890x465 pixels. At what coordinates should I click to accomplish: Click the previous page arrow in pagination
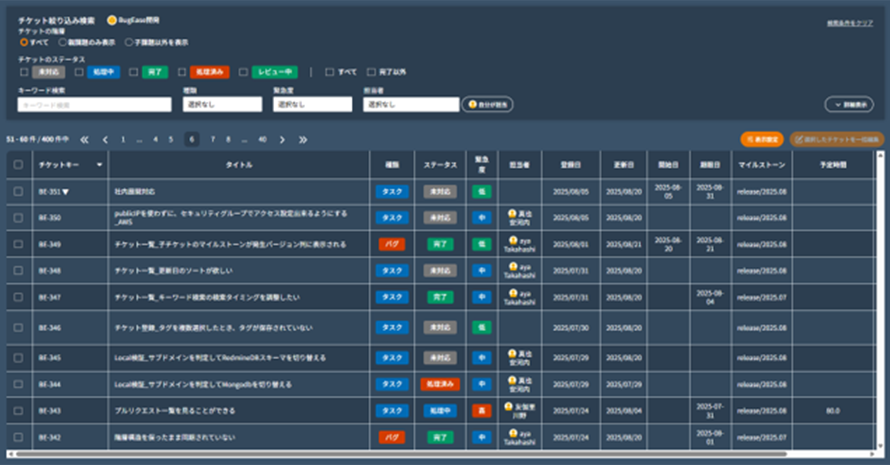point(105,140)
